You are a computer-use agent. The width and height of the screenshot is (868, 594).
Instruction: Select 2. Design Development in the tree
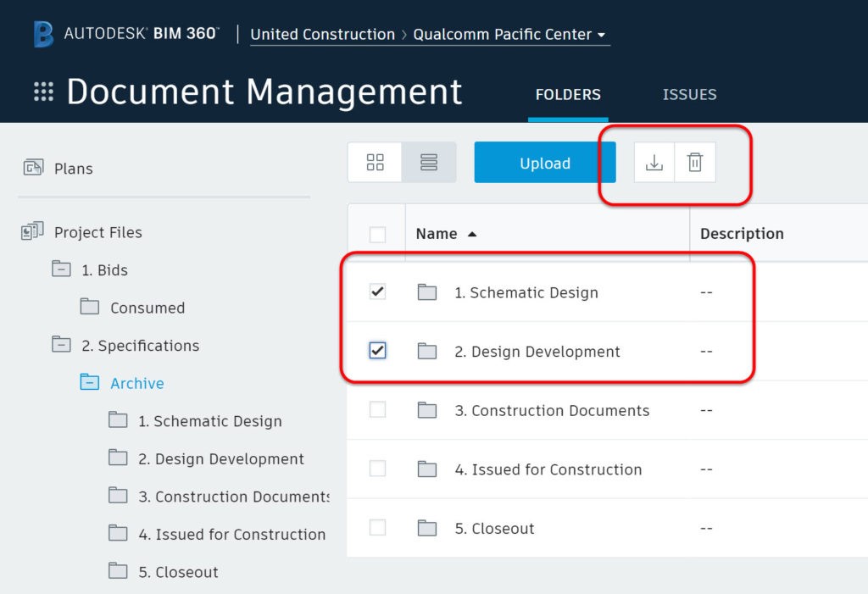(x=221, y=459)
